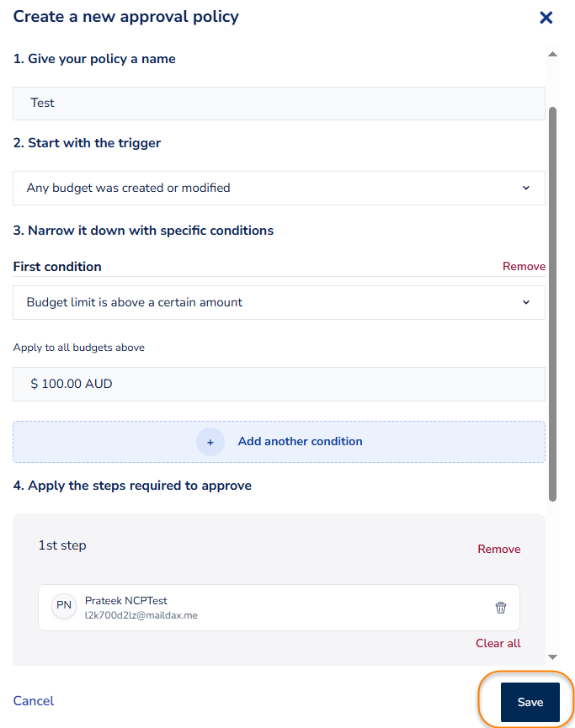Save the new approval policy
Screen dimensions: 575x728
pos(530,702)
